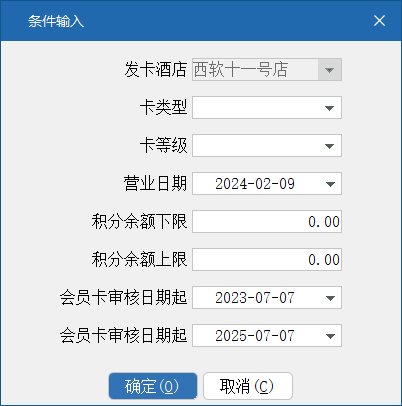Confirm with the 确定(O) button
Image resolution: width=402 pixels, height=406 pixels.
click(153, 386)
